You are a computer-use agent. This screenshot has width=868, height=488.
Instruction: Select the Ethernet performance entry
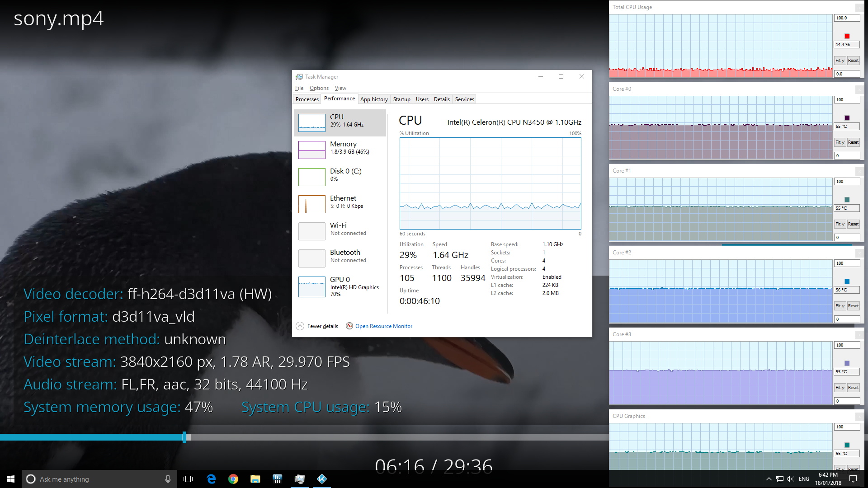click(x=340, y=204)
